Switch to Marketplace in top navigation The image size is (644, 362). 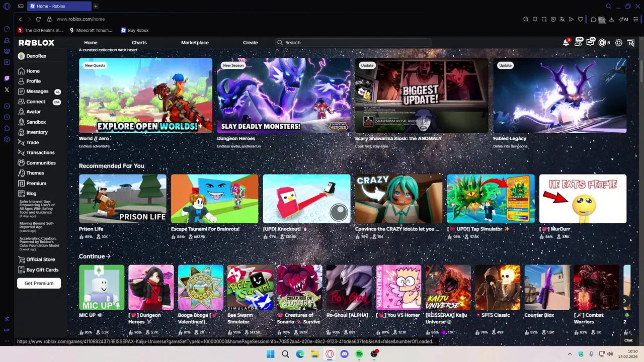[x=195, y=43]
